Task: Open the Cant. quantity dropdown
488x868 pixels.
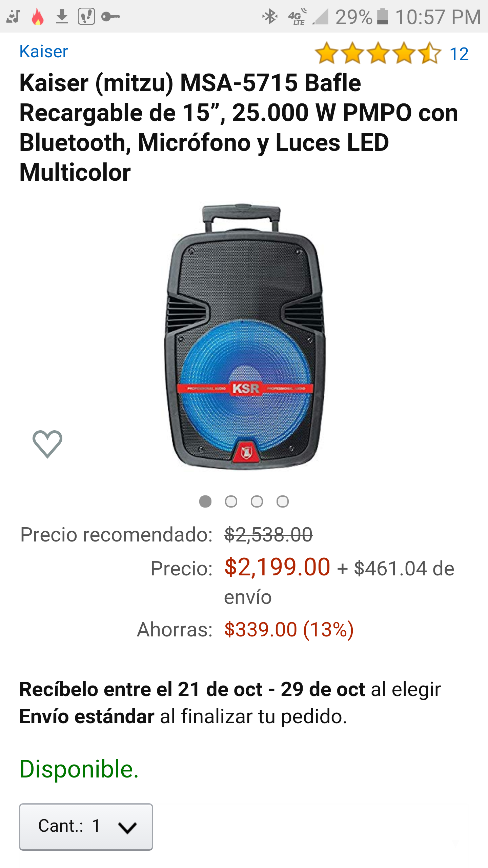Action: [x=86, y=827]
